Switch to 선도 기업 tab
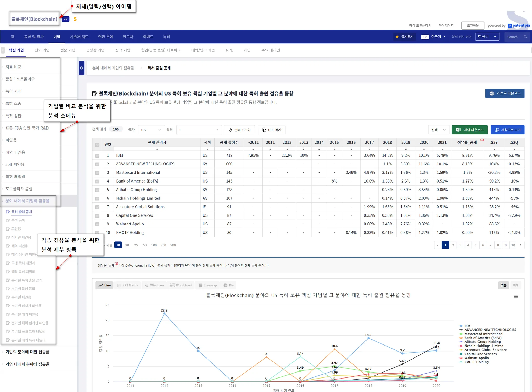The image size is (532, 392). point(42,50)
